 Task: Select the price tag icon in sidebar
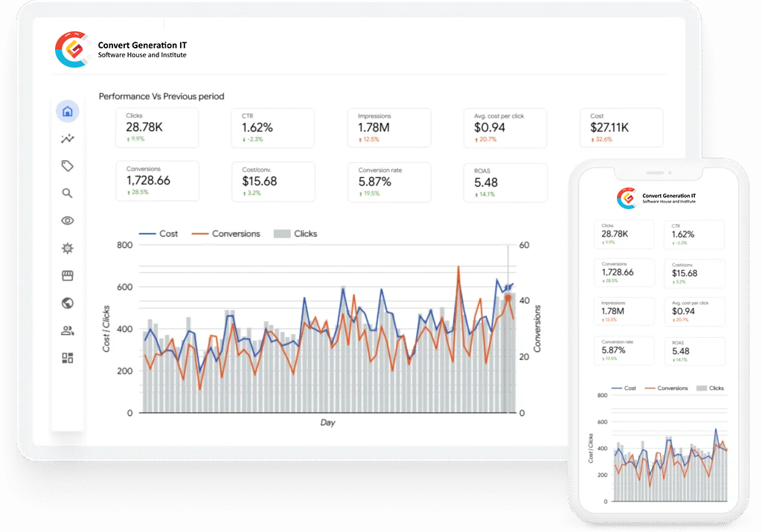(x=67, y=166)
